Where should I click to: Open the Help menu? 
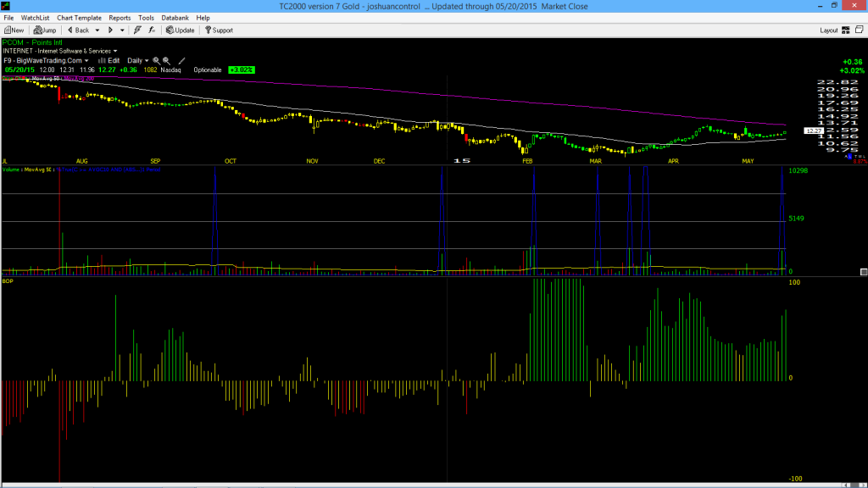[203, 18]
